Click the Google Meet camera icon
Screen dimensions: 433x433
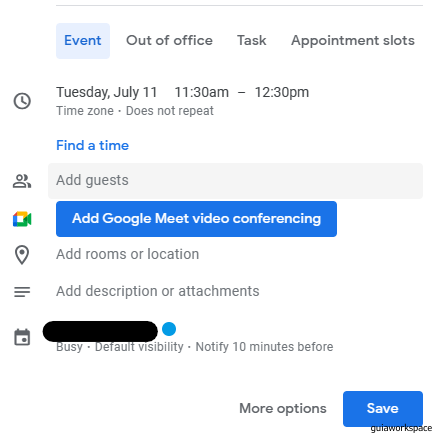click(22, 219)
